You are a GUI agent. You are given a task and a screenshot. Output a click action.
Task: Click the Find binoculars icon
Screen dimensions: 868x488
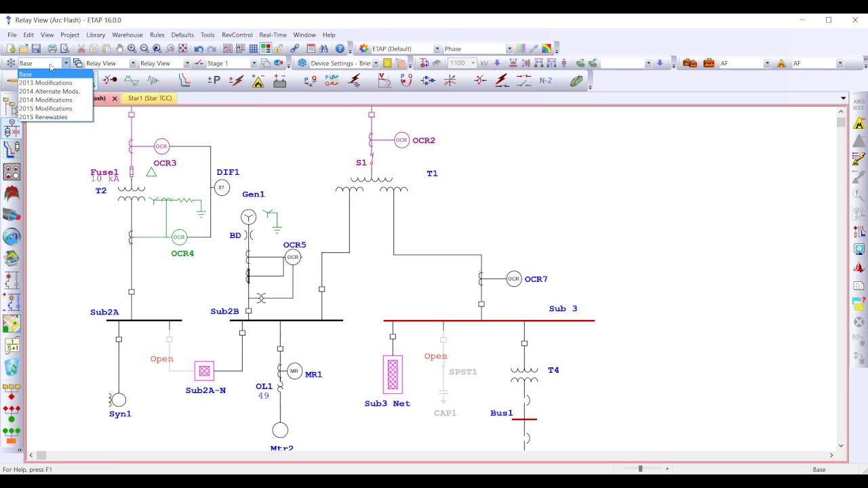click(x=324, y=49)
